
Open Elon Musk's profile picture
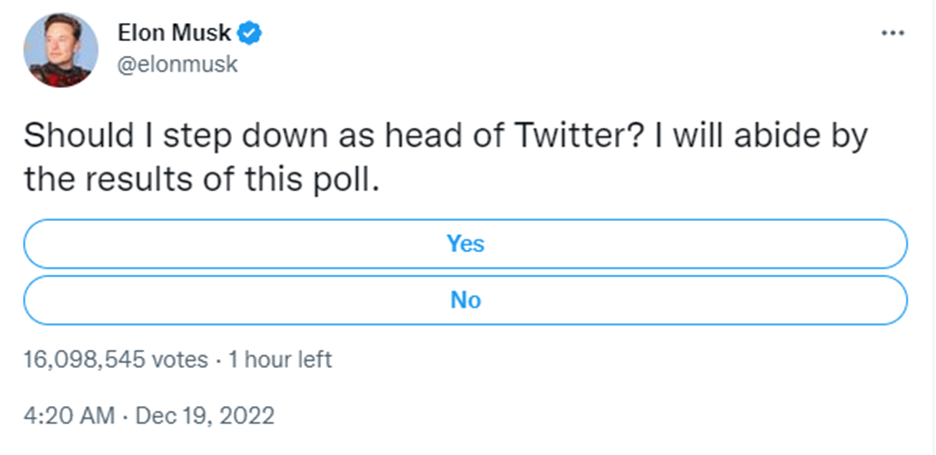coord(62,50)
